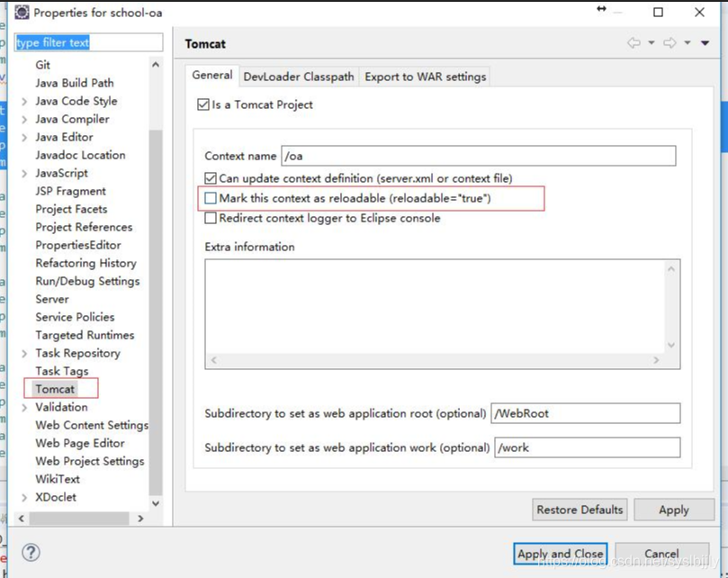Click the view menu triangle in the header

(x=706, y=43)
